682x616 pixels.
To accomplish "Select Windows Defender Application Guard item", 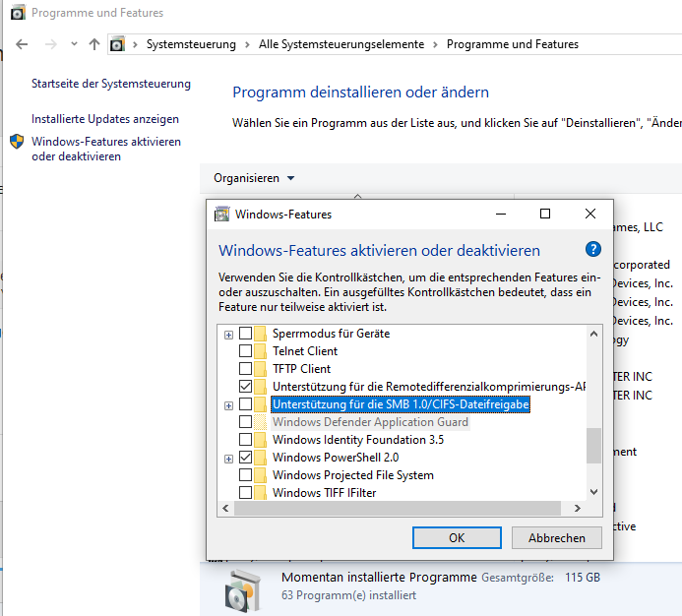I will pyautogui.click(x=370, y=422).
